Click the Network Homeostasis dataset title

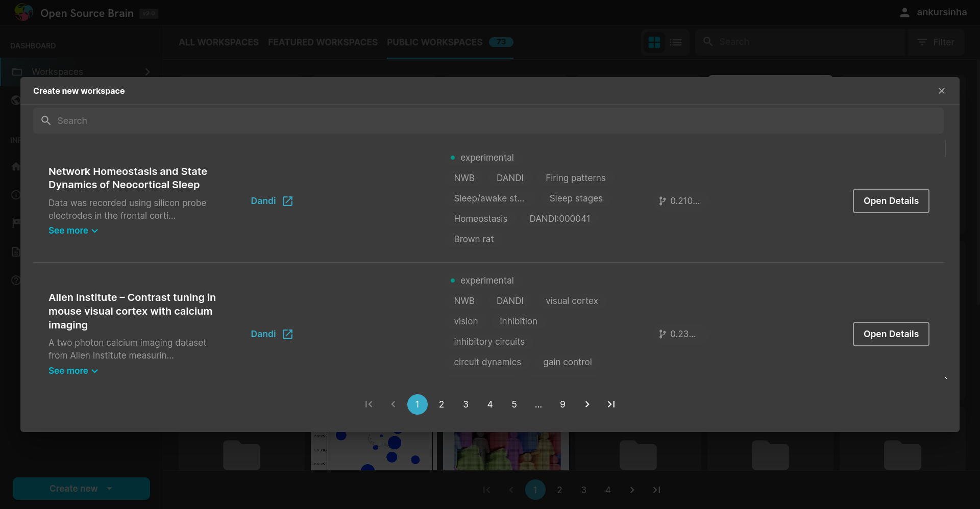pyautogui.click(x=128, y=178)
